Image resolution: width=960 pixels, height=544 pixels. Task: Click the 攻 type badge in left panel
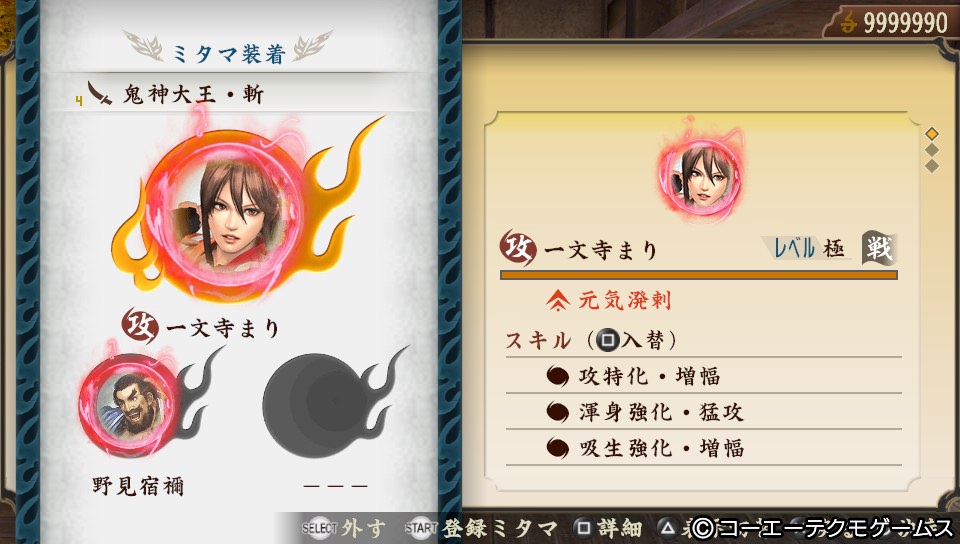pos(140,326)
